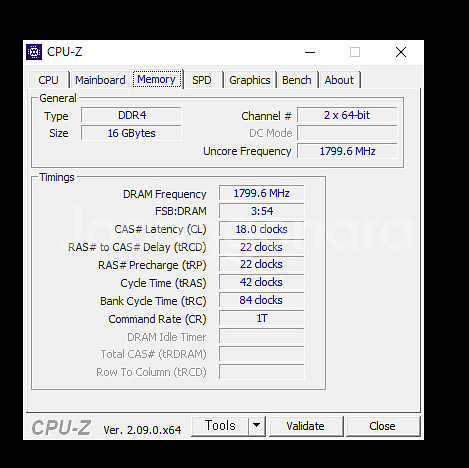The width and height of the screenshot is (469, 468).
Task: Minimize the CPU-Z window
Action: (x=310, y=52)
